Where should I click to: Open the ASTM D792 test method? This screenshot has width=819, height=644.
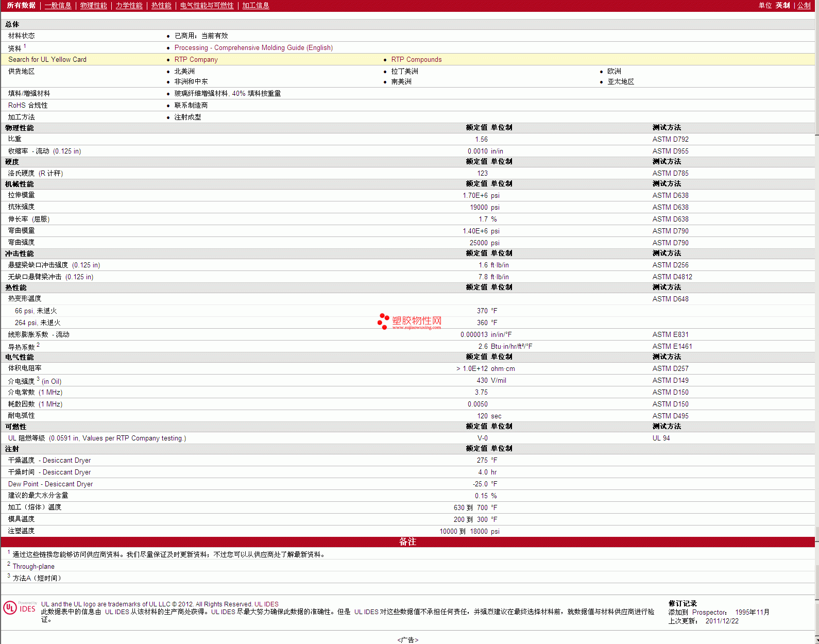click(670, 140)
